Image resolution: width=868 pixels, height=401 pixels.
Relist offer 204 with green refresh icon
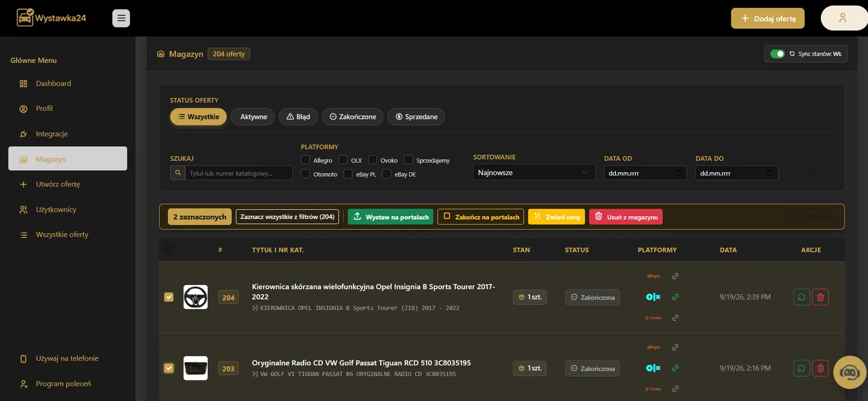(x=801, y=297)
